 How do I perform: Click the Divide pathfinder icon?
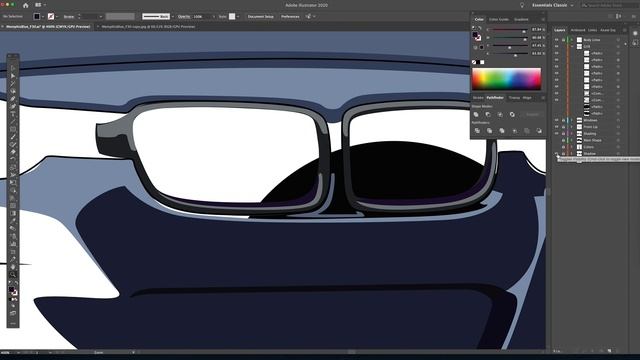point(477,131)
